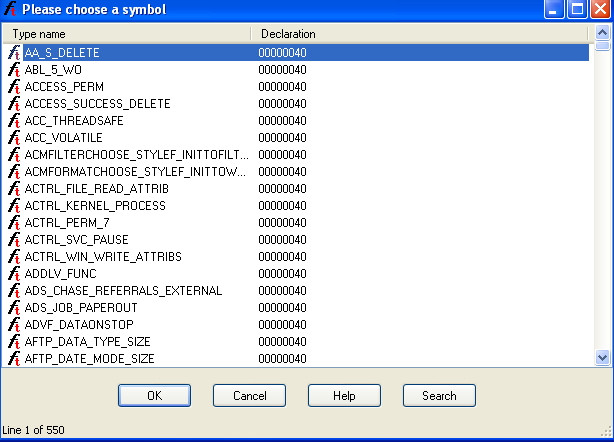
Task: Click the icon beside AFTP_DATE_MODE_SIZE
Action: [x=14, y=359]
